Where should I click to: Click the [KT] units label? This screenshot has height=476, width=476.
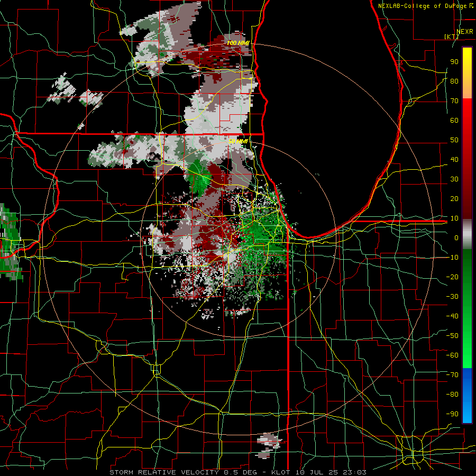pyautogui.click(x=452, y=36)
